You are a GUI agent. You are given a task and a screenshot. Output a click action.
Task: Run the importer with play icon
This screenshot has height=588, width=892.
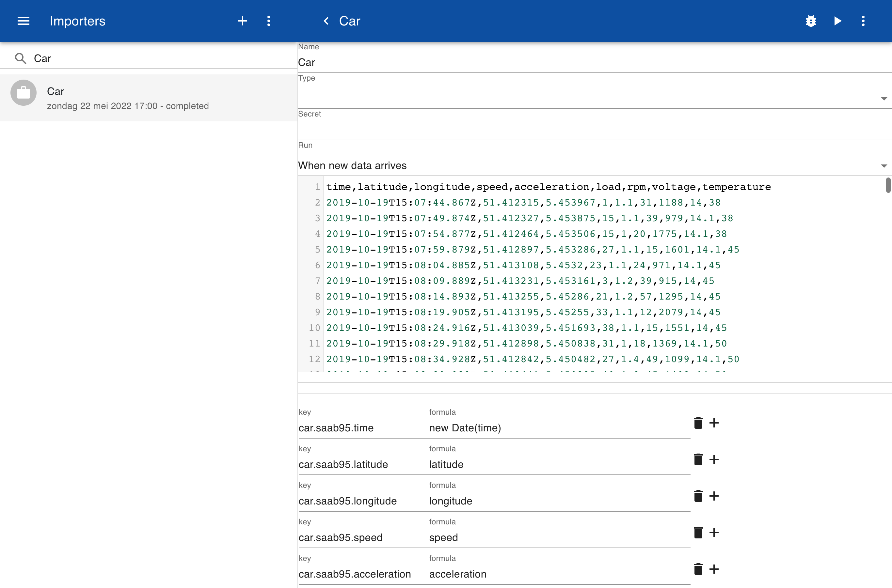click(837, 21)
